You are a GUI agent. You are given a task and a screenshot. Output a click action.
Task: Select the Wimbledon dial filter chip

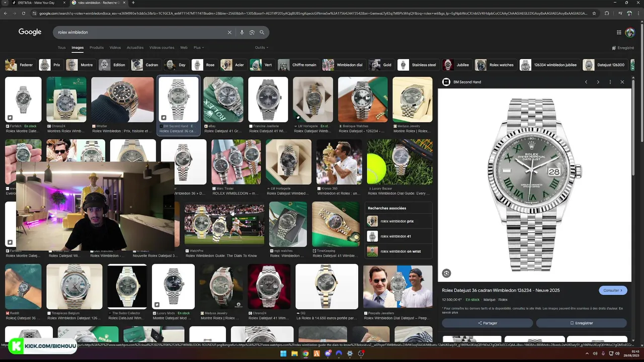pos(343,65)
